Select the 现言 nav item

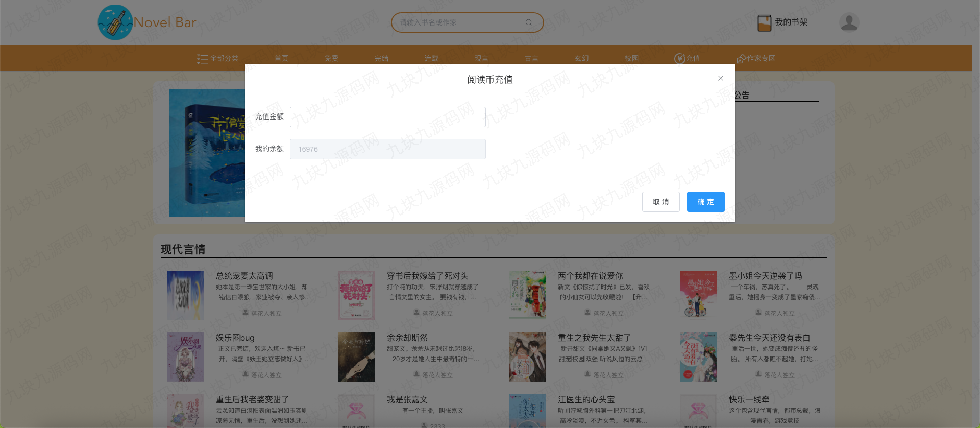(x=482, y=59)
